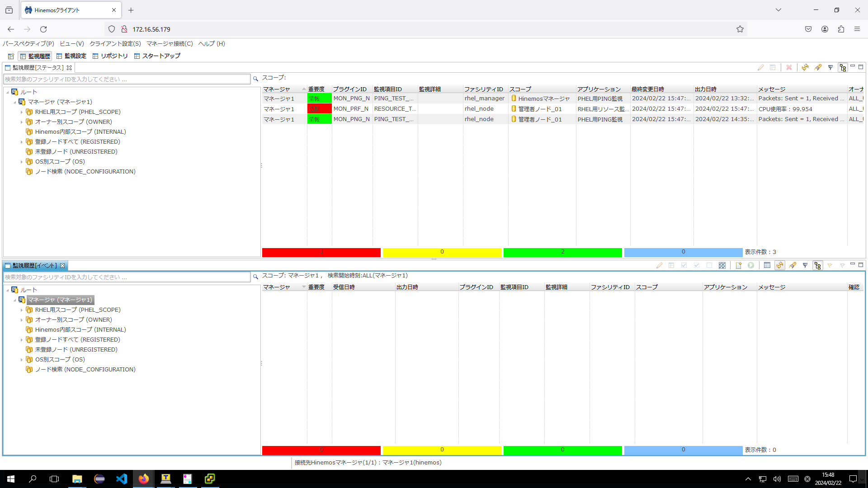Image resolution: width=868 pixels, height=488 pixels.
Task: Sort status table by 重要度 column header
Action: [x=319, y=89]
